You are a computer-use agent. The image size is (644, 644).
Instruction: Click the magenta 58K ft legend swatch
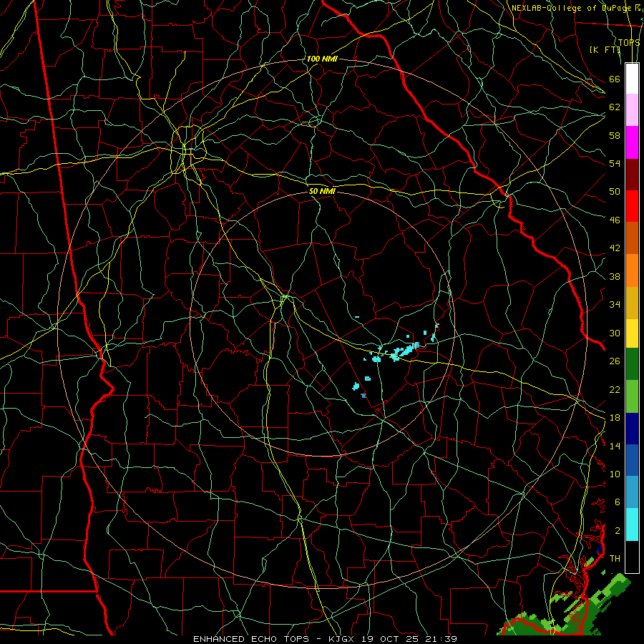click(x=632, y=142)
